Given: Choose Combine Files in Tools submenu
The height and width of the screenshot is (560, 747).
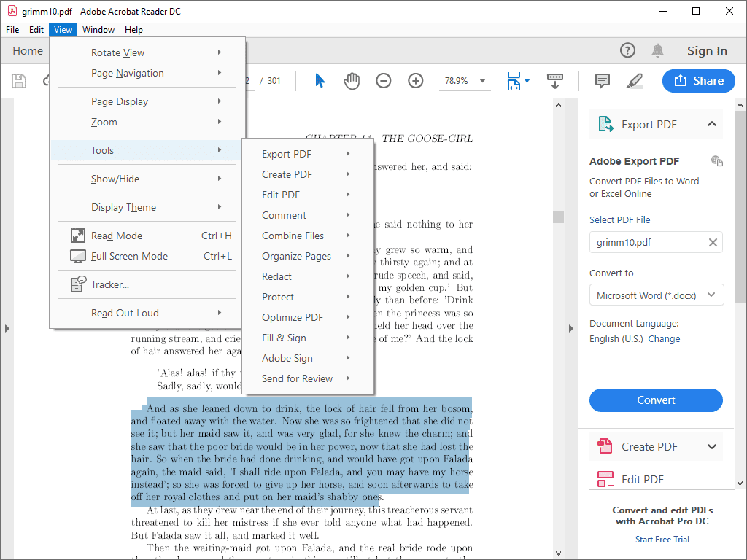Looking at the screenshot, I should [308, 236].
